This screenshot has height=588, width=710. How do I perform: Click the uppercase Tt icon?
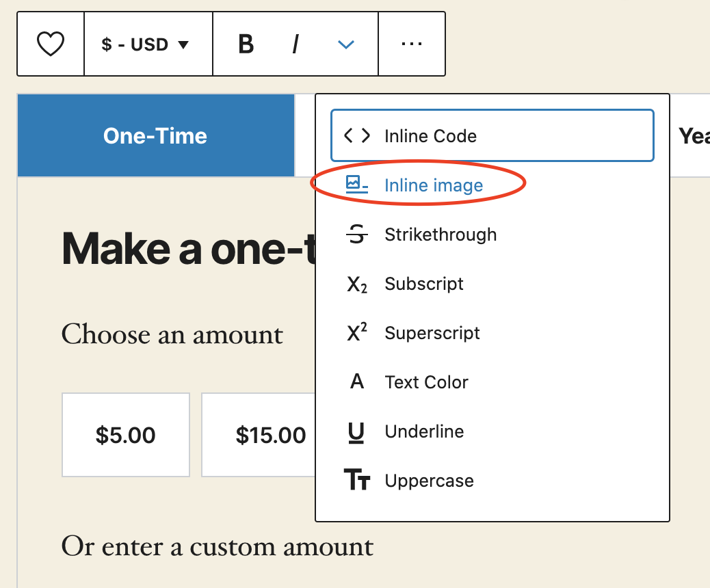[x=357, y=480]
